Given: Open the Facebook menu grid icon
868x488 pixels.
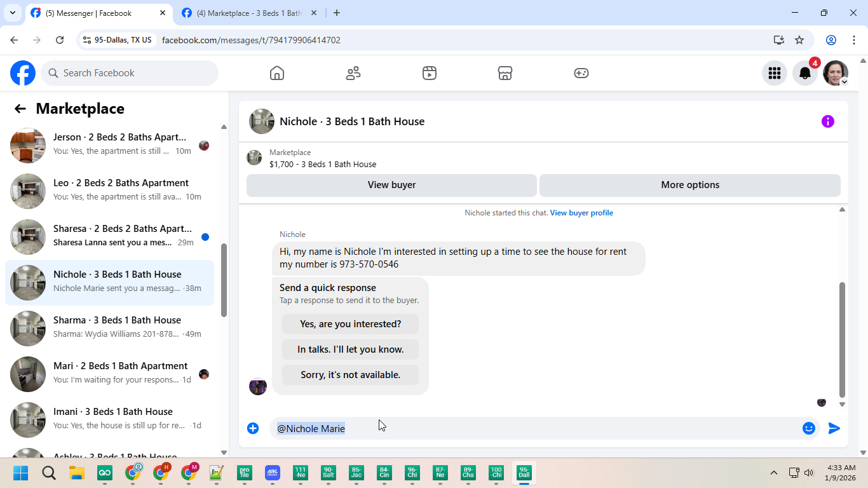Looking at the screenshot, I should (x=775, y=73).
